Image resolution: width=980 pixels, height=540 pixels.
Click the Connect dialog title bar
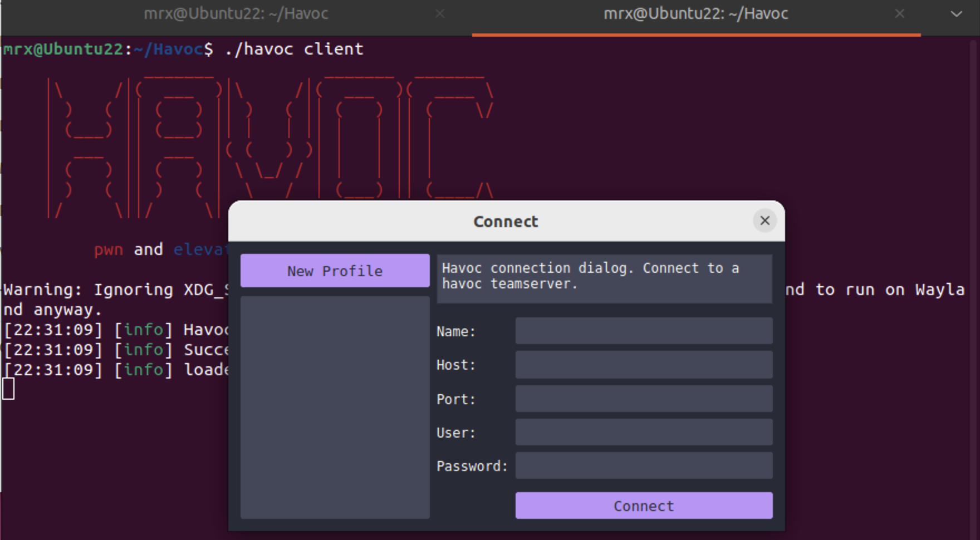click(x=506, y=221)
